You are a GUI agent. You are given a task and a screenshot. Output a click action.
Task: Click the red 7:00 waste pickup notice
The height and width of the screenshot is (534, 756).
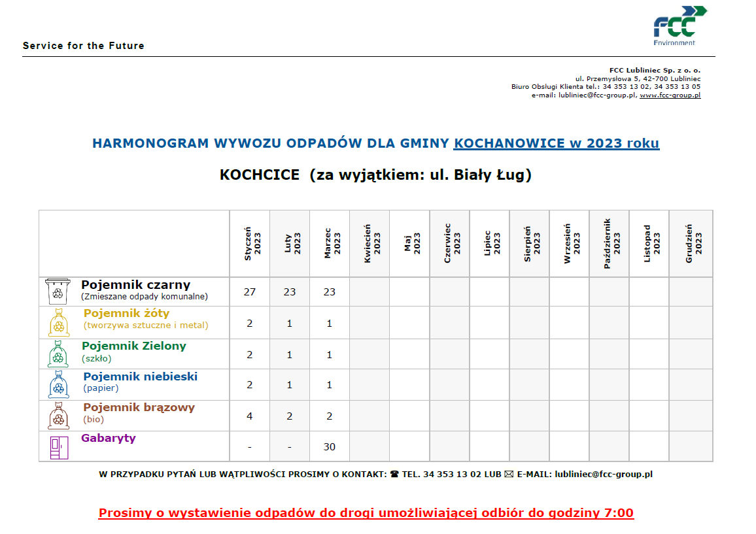[x=366, y=513]
